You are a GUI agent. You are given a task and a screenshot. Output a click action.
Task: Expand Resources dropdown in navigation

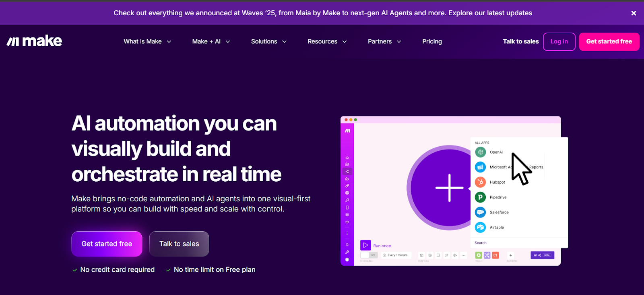(x=327, y=41)
